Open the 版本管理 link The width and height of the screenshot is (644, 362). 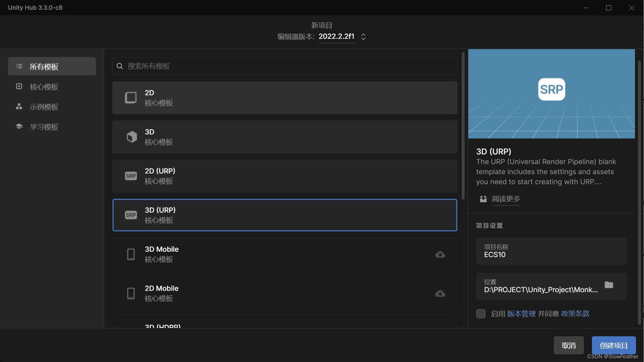click(521, 314)
